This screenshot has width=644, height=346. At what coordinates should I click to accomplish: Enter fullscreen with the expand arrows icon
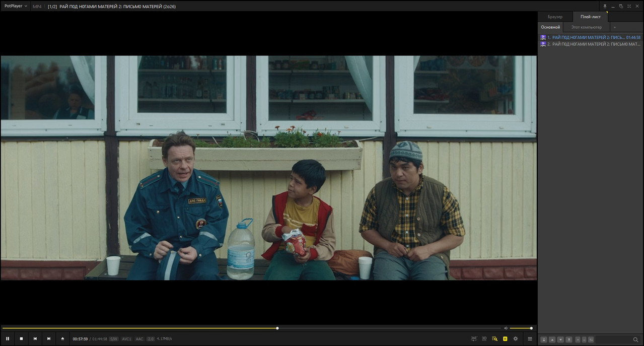coord(629,6)
